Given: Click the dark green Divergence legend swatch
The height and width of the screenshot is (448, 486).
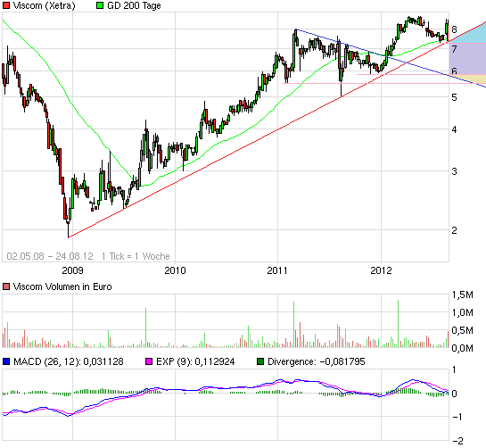Looking at the screenshot, I should tap(260, 361).
